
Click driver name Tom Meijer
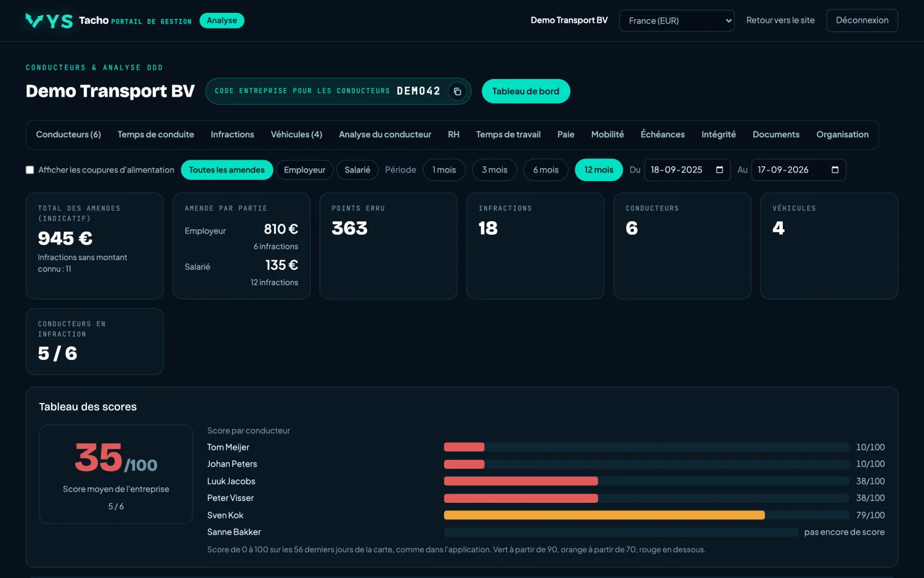[228, 447]
